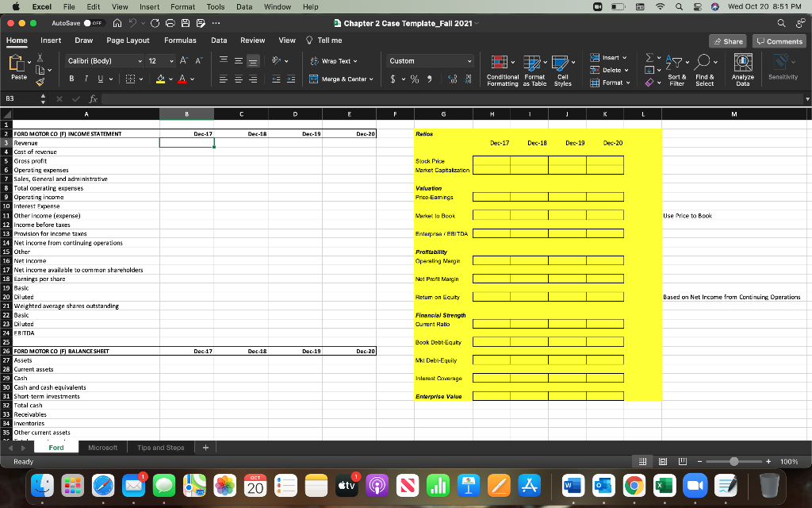Viewport: 812px width, 508px height.
Task: Apply comma style number format
Action: tap(429, 79)
